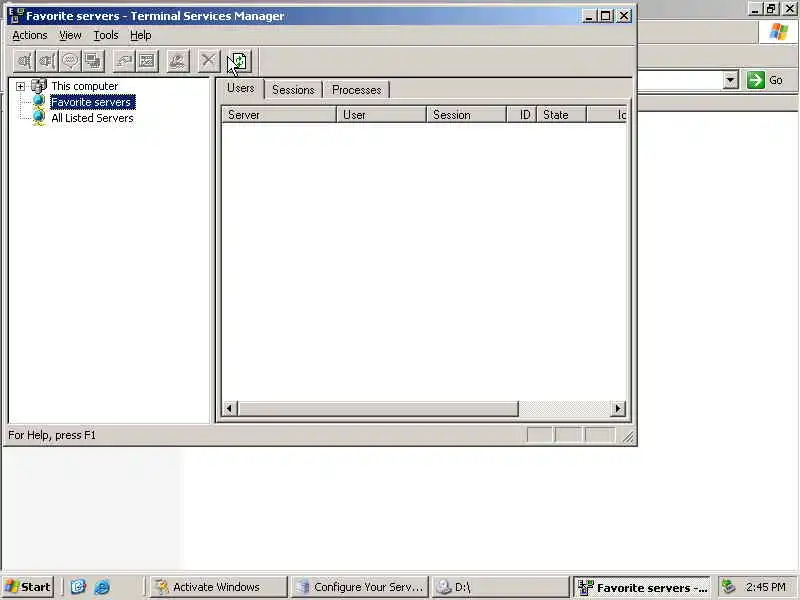Switch to the Users tab
Image resolution: width=800 pixels, height=600 pixels.
241,88
